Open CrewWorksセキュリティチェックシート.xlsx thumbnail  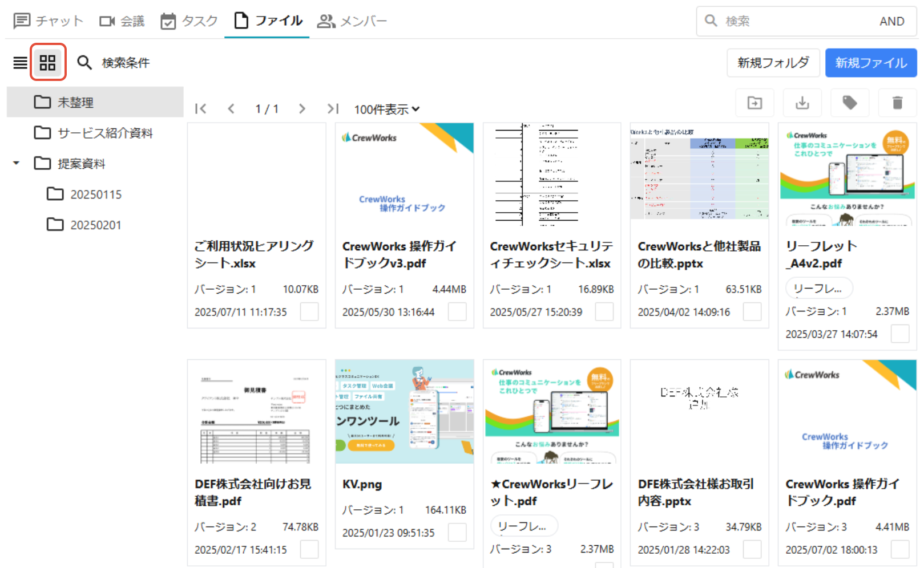(552, 175)
